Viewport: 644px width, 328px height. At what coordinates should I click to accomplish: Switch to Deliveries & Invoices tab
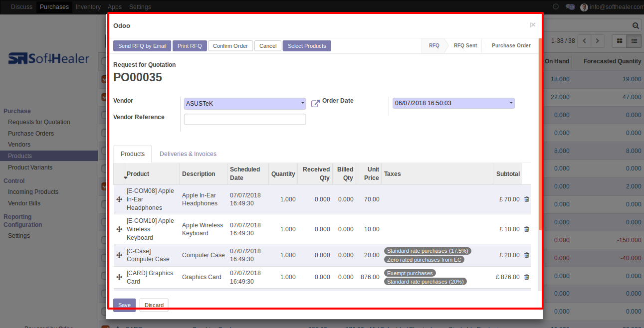pyautogui.click(x=188, y=154)
